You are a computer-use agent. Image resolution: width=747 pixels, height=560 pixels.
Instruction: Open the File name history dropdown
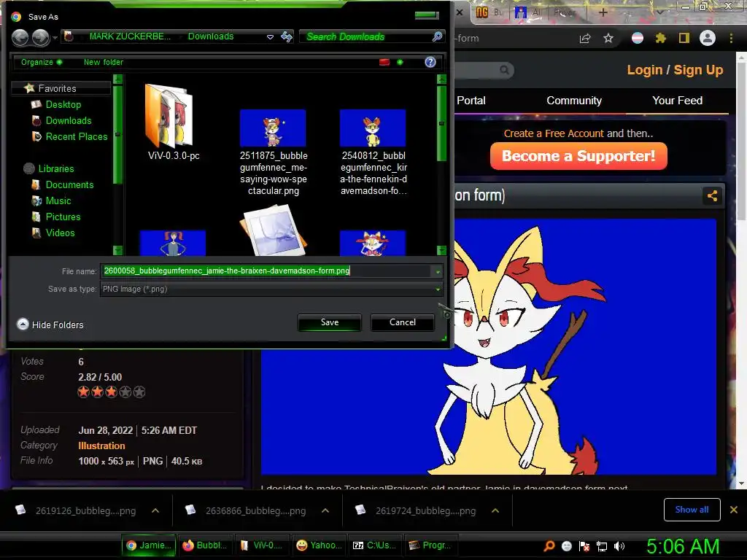pyautogui.click(x=438, y=271)
